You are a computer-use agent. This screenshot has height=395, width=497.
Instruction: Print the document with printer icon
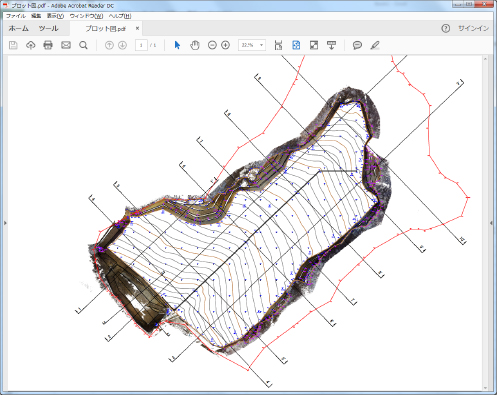[x=48, y=45]
